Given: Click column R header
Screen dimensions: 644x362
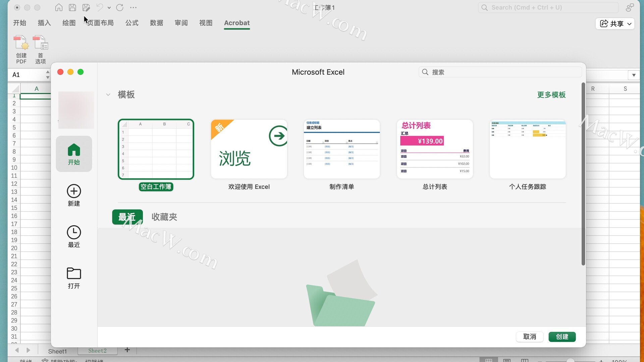Looking at the screenshot, I should point(593,88).
